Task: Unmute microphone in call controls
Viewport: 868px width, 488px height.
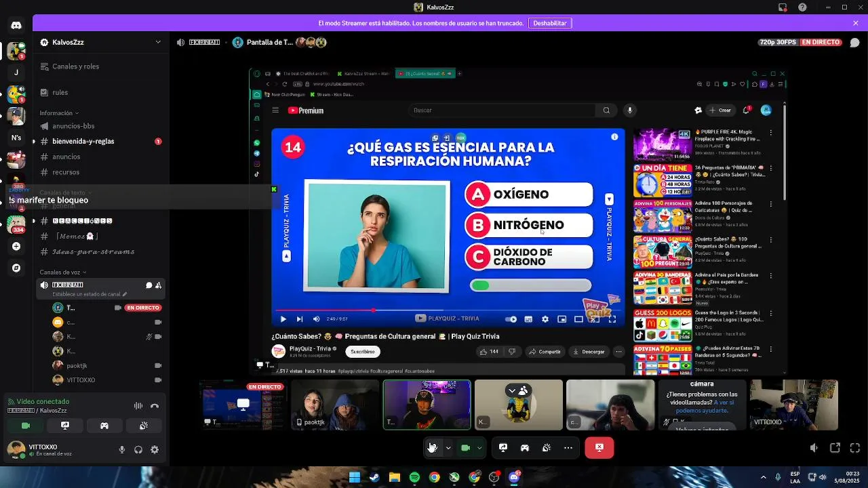Action: pos(432,447)
